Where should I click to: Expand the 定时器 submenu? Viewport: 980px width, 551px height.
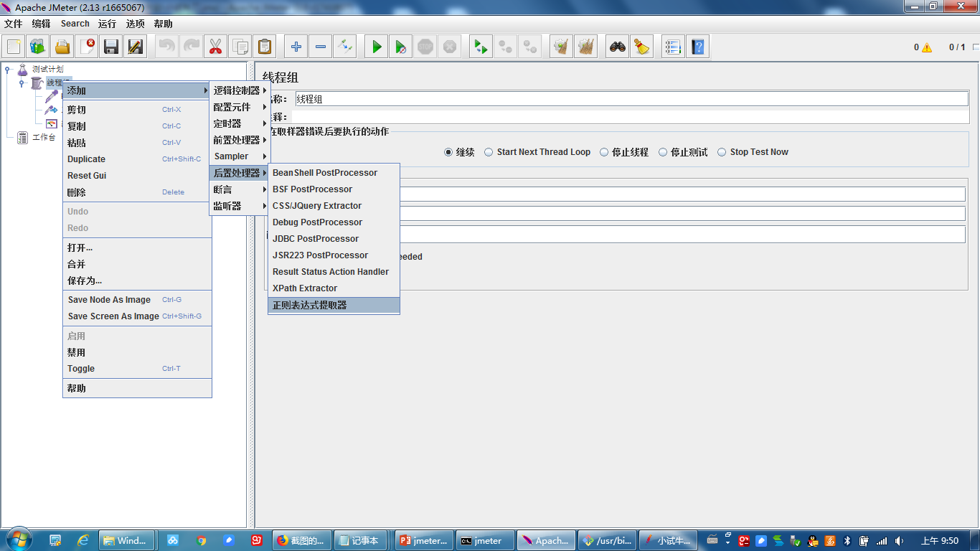(239, 123)
